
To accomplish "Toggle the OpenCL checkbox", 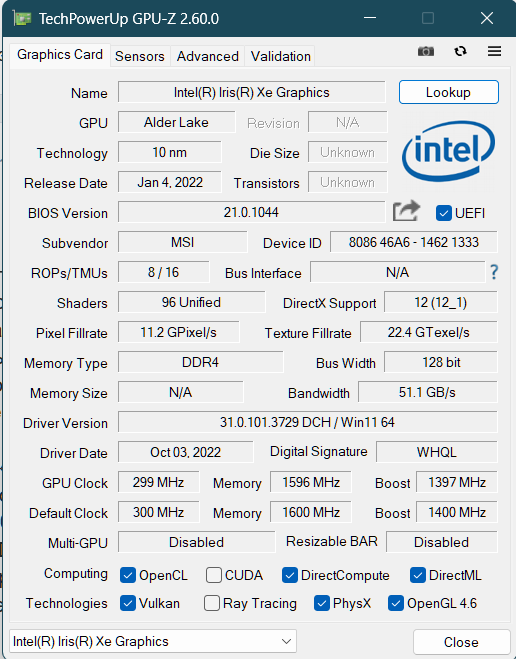I will tap(128, 575).
